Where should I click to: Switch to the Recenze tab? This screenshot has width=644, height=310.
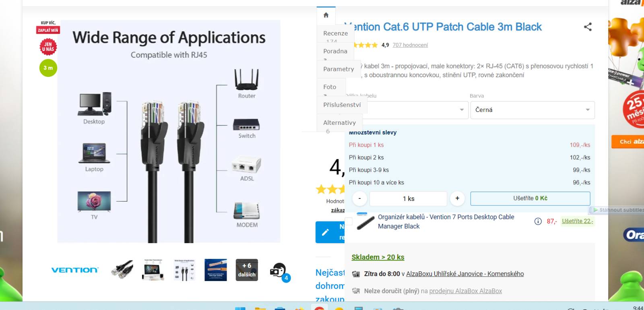(335, 33)
